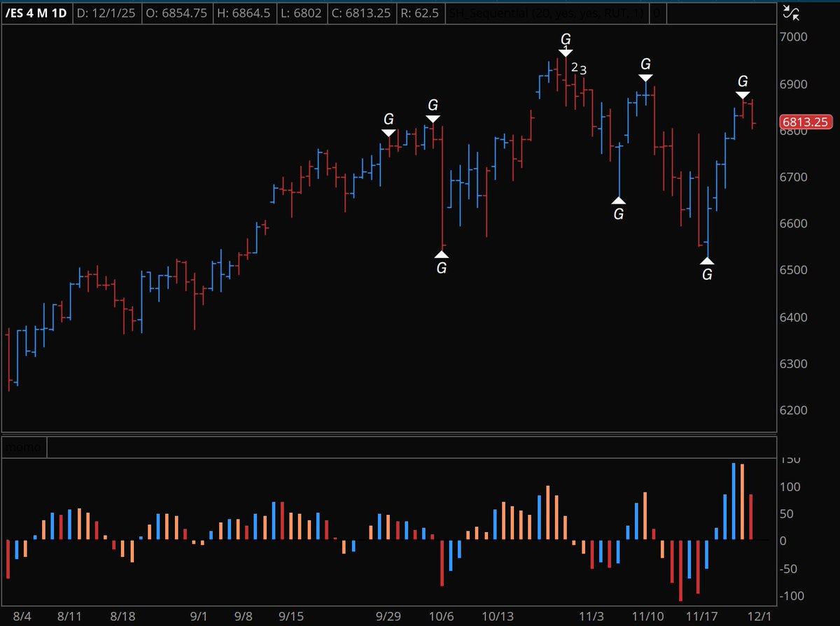Click the 10/13 date axis label
840x626 pixels.
[x=498, y=616]
